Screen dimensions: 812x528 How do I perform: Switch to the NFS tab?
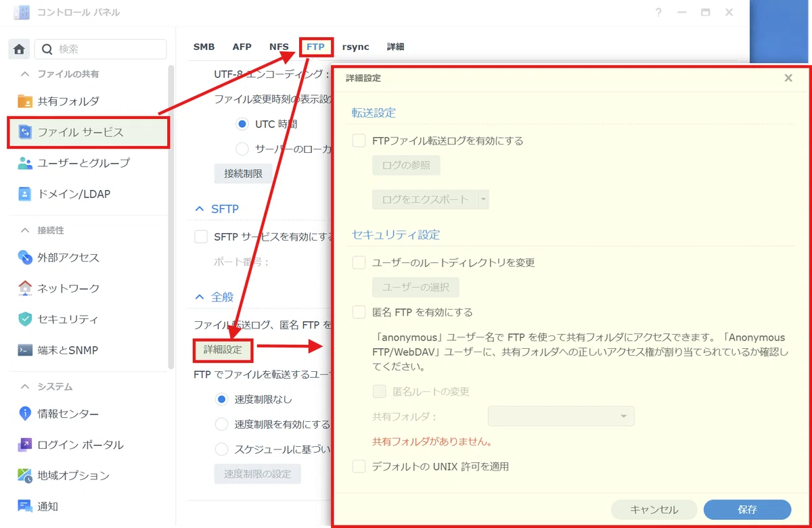[279, 47]
